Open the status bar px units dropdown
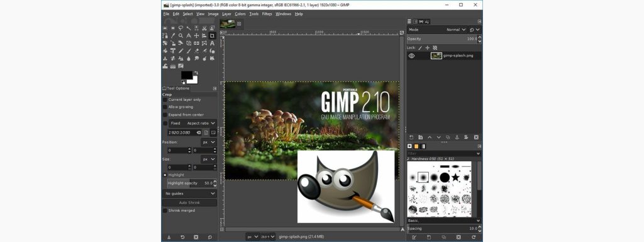The image size is (644, 242). click(253, 237)
